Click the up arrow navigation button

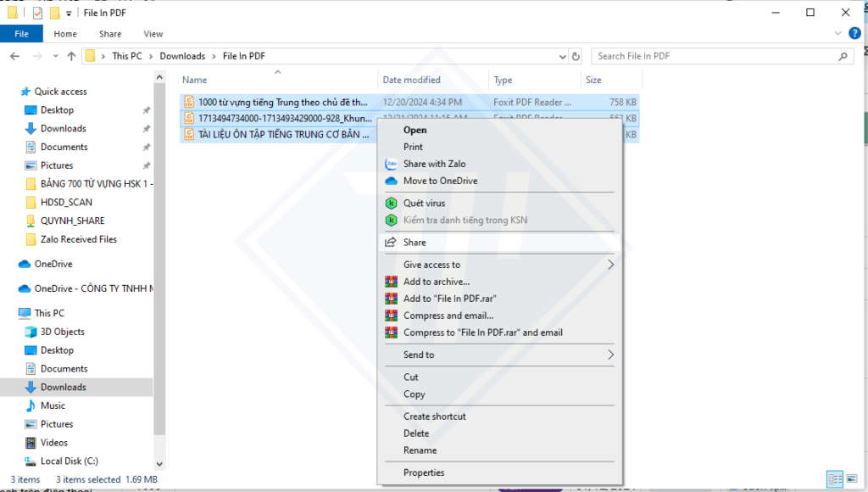point(71,57)
